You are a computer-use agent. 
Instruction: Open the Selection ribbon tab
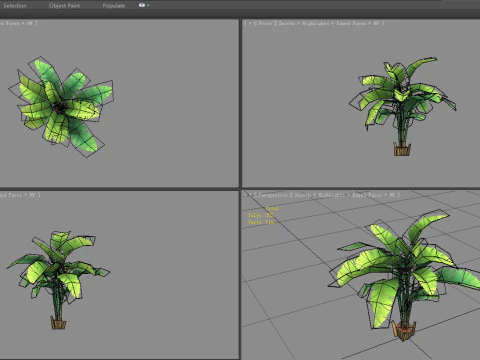pyautogui.click(x=15, y=5)
